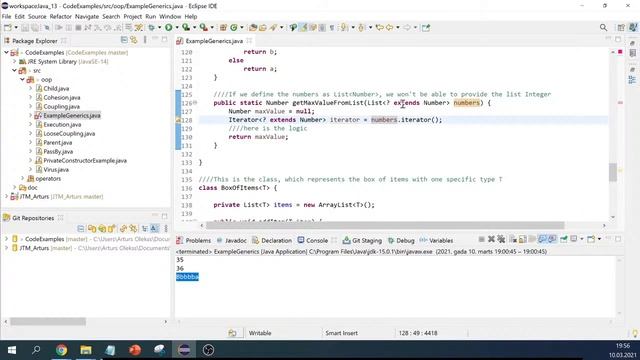
Task: Expand the JTM_Arturs project in Package Explorer
Action: click(7, 196)
